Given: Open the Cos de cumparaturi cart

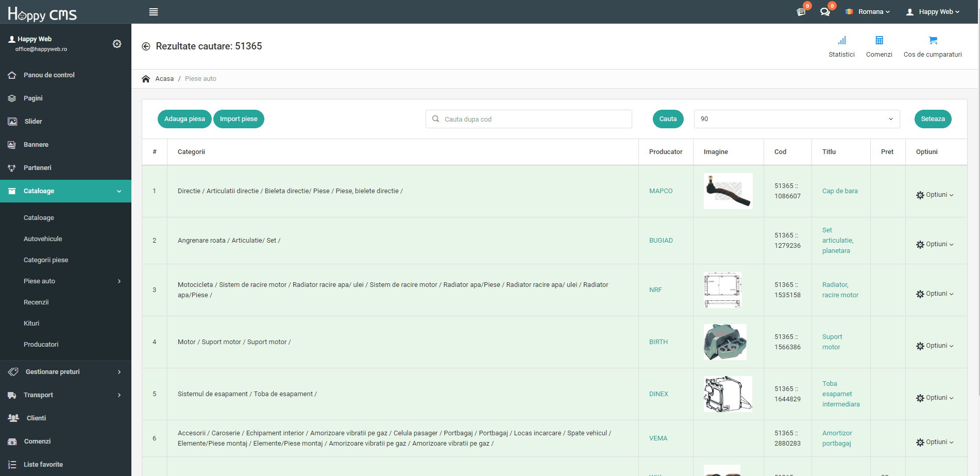Looking at the screenshot, I should [x=933, y=40].
